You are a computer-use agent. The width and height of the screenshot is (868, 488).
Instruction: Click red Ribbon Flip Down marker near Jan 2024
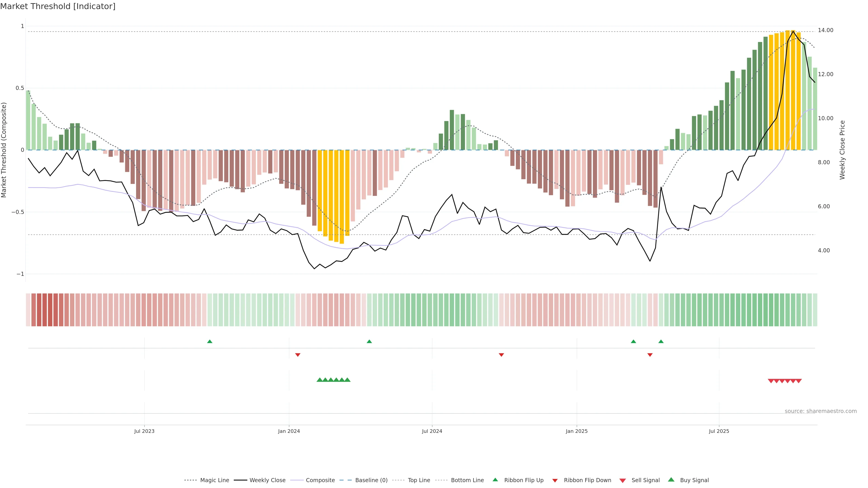[x=297, y=355]
